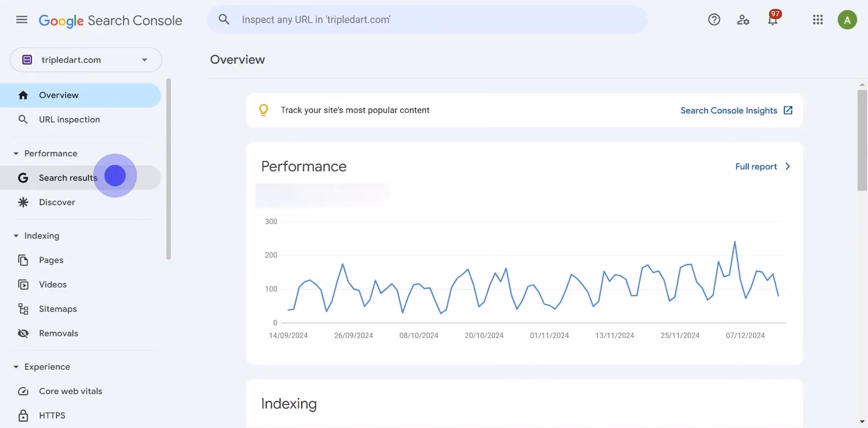Viewport: 868px width, 428px height.
Task: Click the 07/12/2024 axis date label
Action: click(745, 336)
